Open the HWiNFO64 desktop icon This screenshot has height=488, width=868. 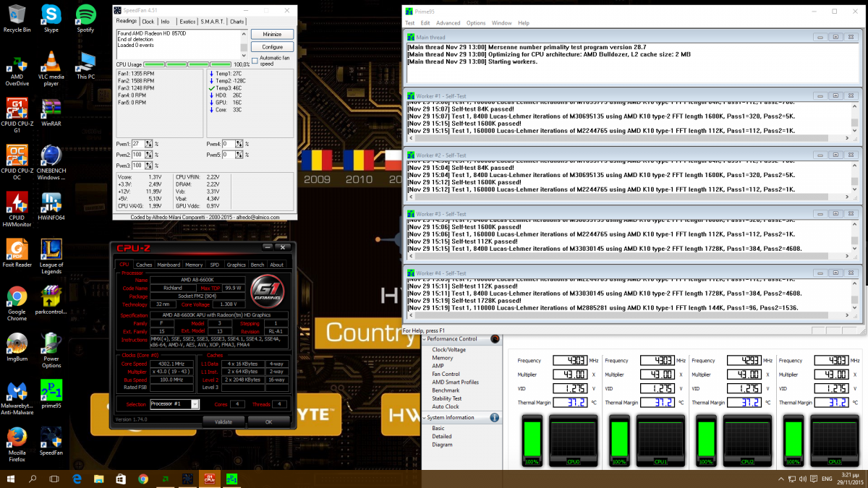click(51, 207)
